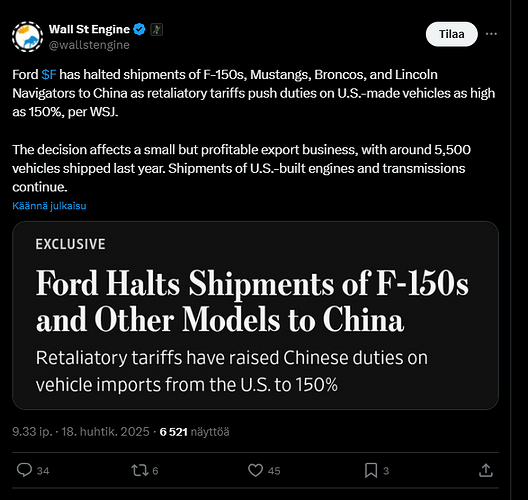Click the Tilaa subscribe button
Screen dimensions: 528x500
pos(451,34)
